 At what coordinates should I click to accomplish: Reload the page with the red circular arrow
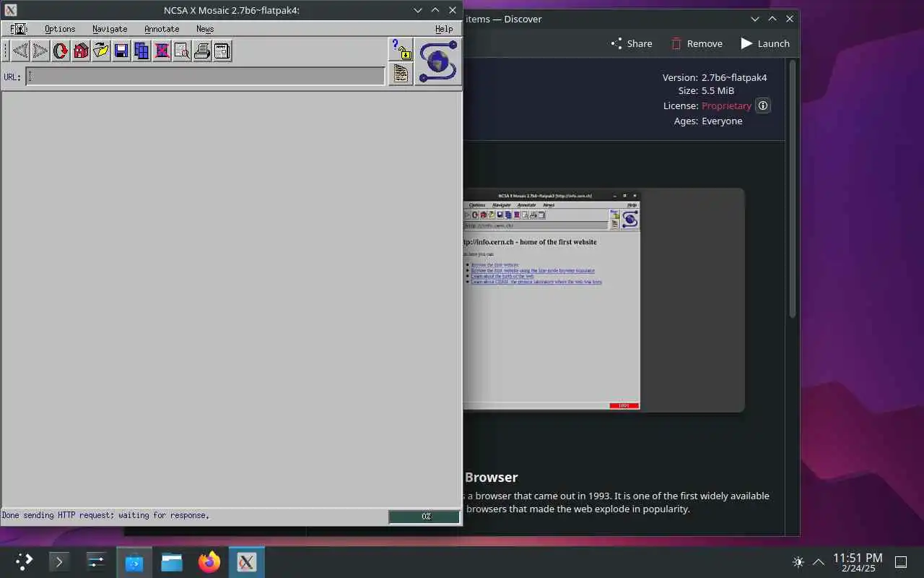(61, 51)
